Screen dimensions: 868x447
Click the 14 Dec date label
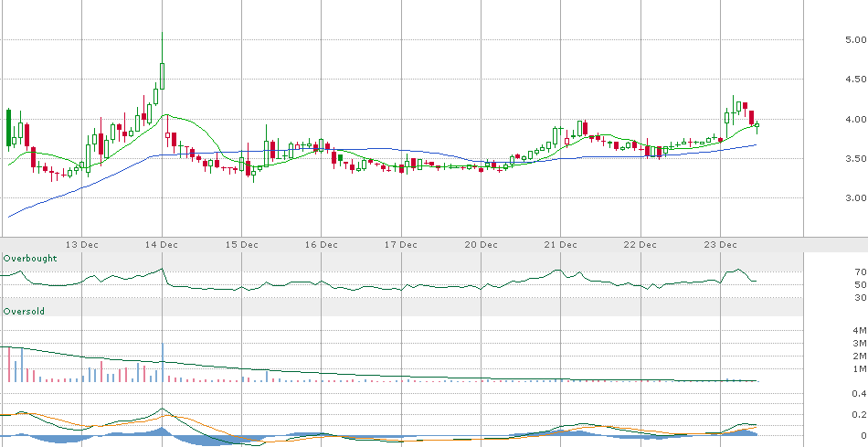click(163, 244)
